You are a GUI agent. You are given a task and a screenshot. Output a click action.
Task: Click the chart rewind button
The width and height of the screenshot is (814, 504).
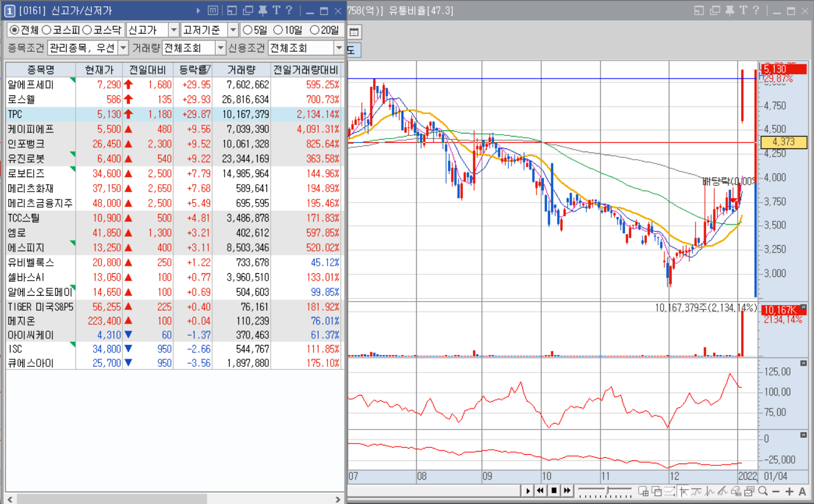coord(541,491)
